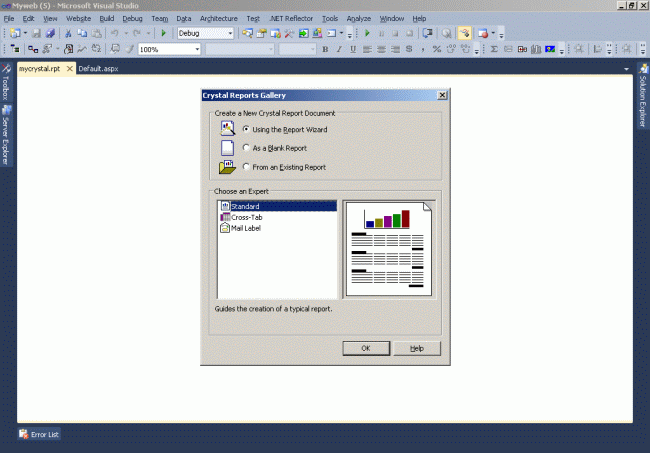The height and width of the screenshot is (453, 650).
Task: Open the Error List panel
Action: coord(39,434)
